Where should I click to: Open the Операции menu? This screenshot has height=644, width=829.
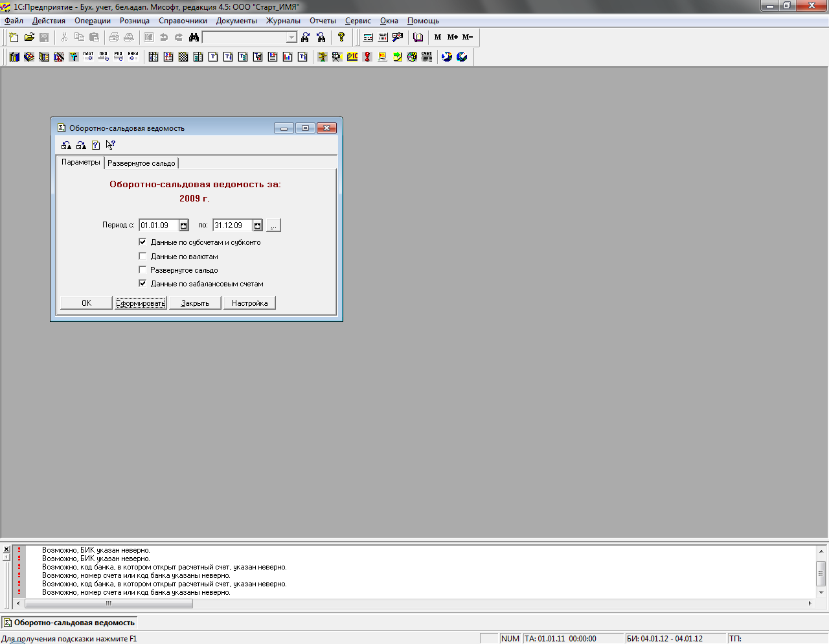pyautogui.click(x=93, y=21)
